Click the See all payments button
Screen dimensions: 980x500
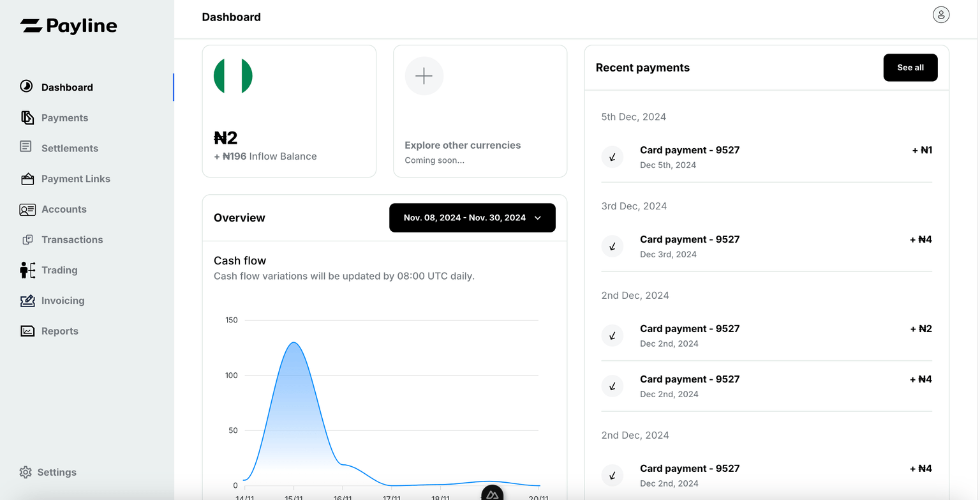click(910, 67)
